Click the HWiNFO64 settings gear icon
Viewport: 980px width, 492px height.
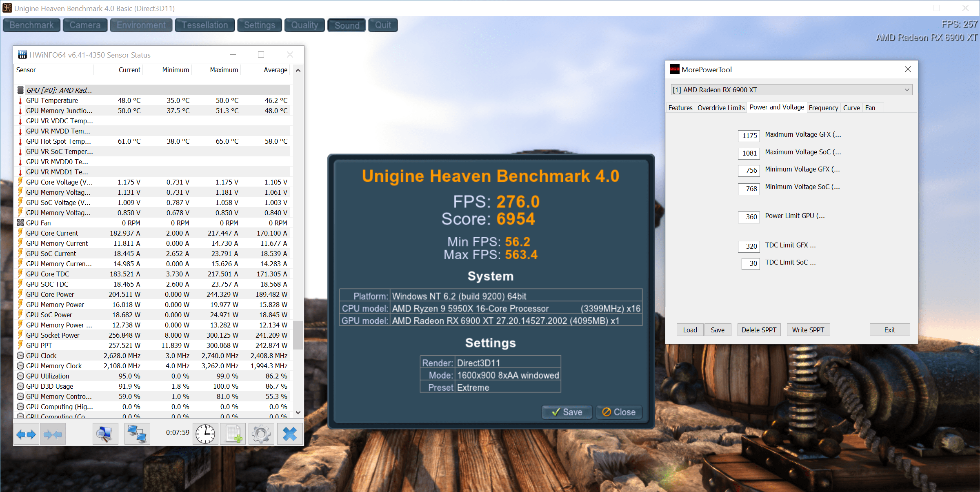click(261, 434)
